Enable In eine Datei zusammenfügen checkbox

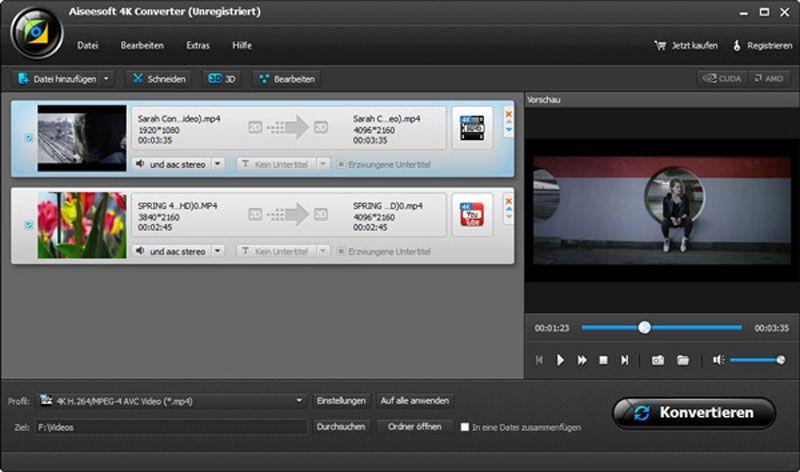(x=465, y=427)
